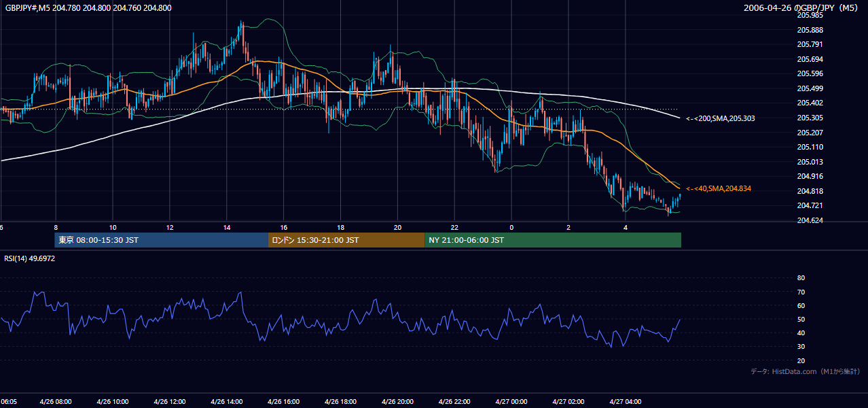Click bottom time label 4/26 12:00
Viewport: 868px width, 408px height.
[170, 402]
